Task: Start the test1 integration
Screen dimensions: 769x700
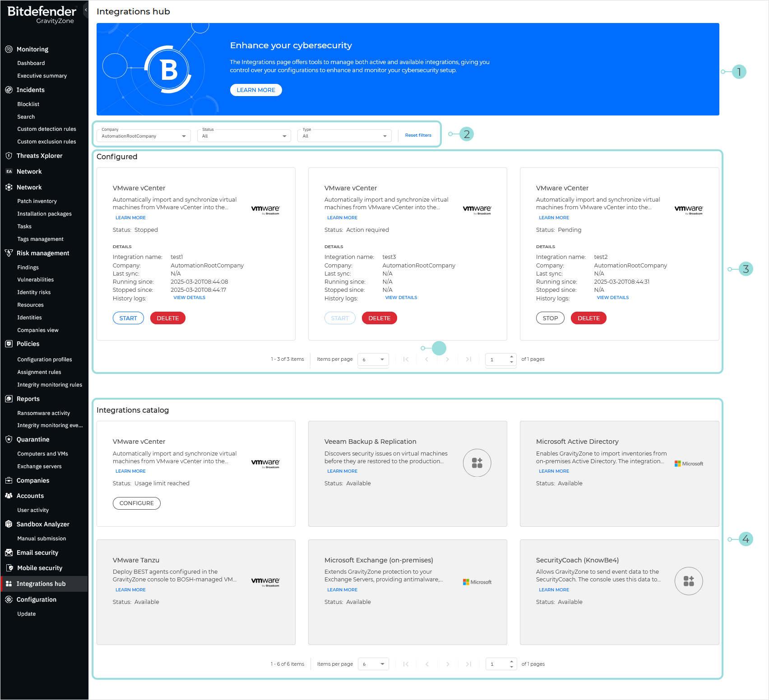Action: click(x=128, y=318)
